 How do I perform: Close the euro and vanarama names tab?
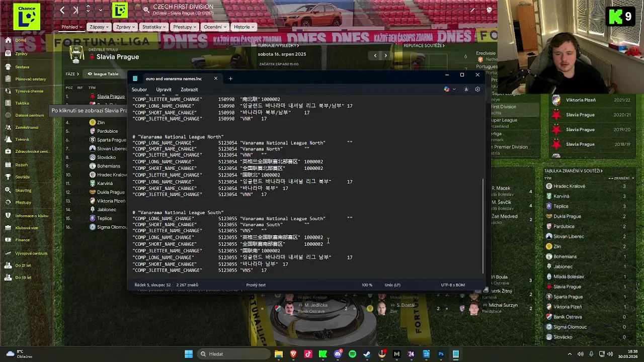(216, 78)
